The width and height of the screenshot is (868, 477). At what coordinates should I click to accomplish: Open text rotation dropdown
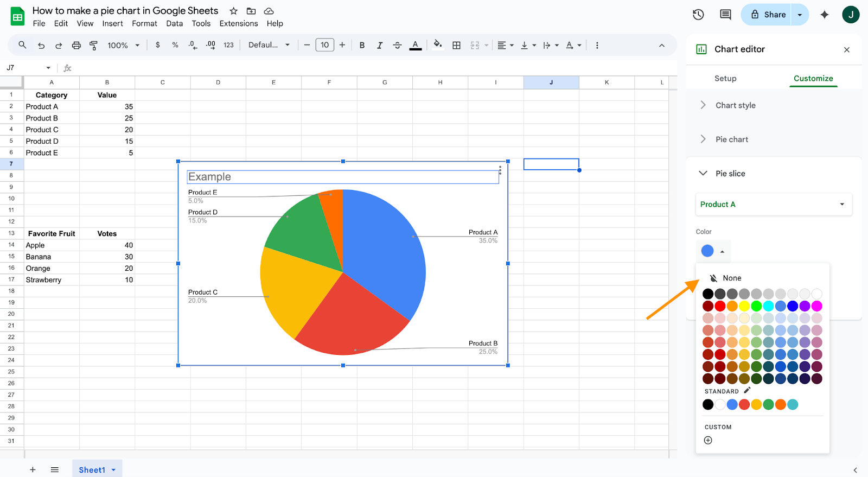(x=573, y=46)
